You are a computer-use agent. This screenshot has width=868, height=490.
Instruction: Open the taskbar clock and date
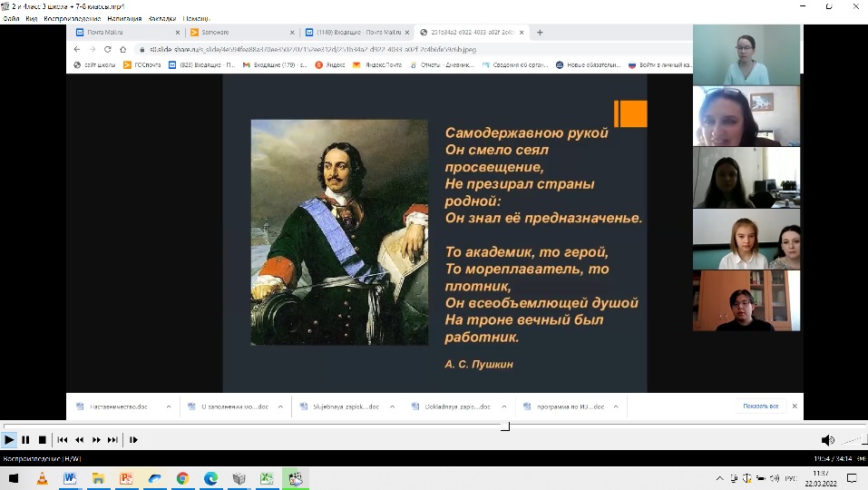pyautogui.click(x=821, y=478)
